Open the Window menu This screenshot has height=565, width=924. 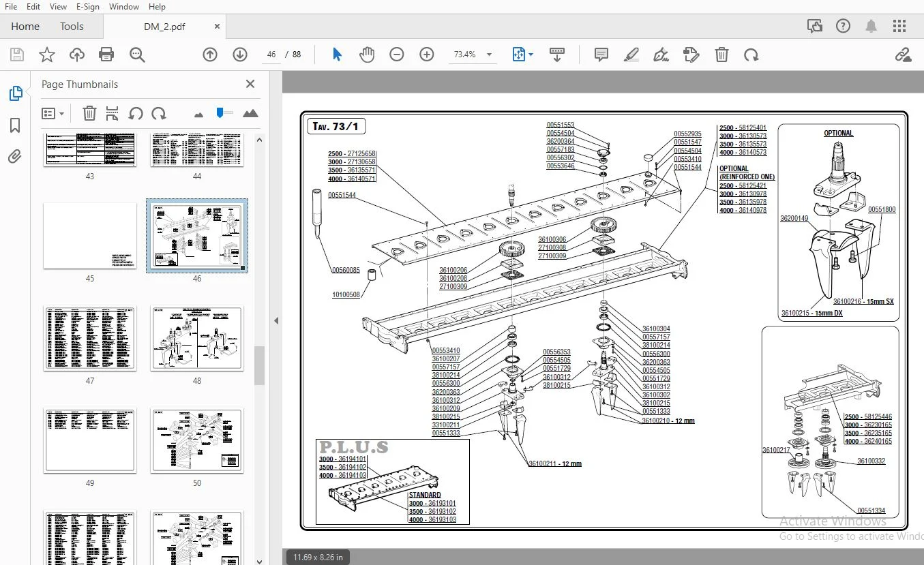point(124,7)
